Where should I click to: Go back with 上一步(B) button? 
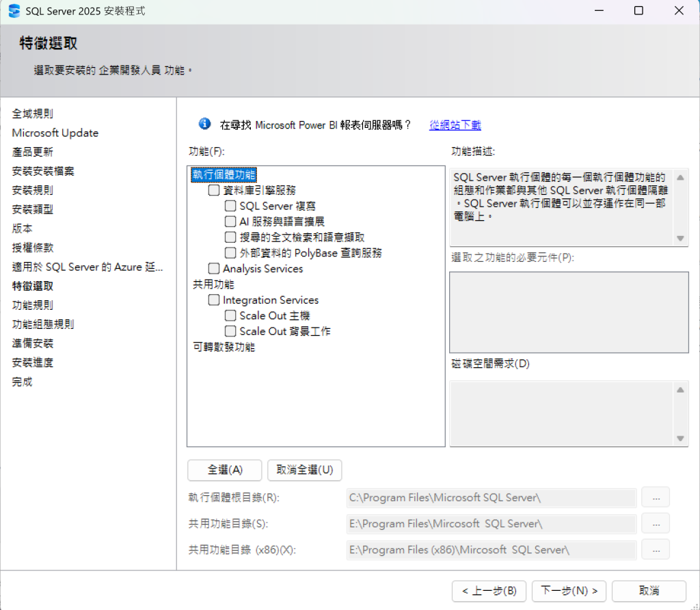[x=489, y=592]
